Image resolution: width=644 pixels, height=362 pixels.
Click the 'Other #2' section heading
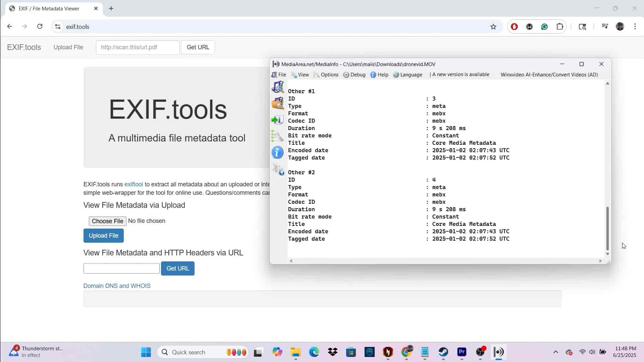(301, 172)
